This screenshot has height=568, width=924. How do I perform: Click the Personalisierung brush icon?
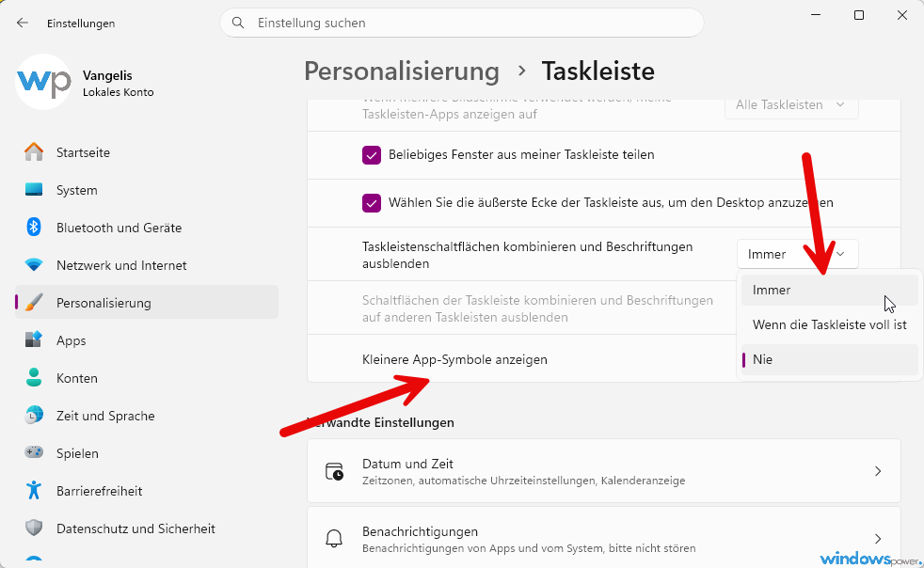point(34,302)
